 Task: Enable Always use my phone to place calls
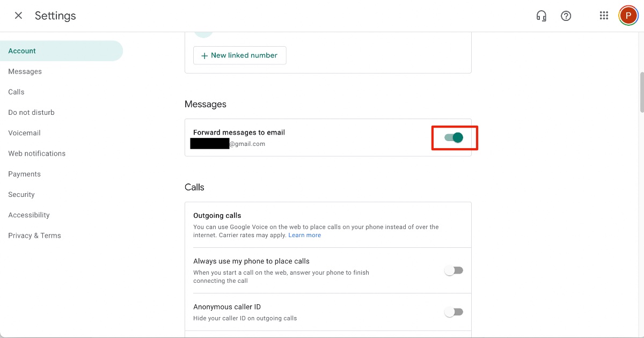tap(454, 270)
